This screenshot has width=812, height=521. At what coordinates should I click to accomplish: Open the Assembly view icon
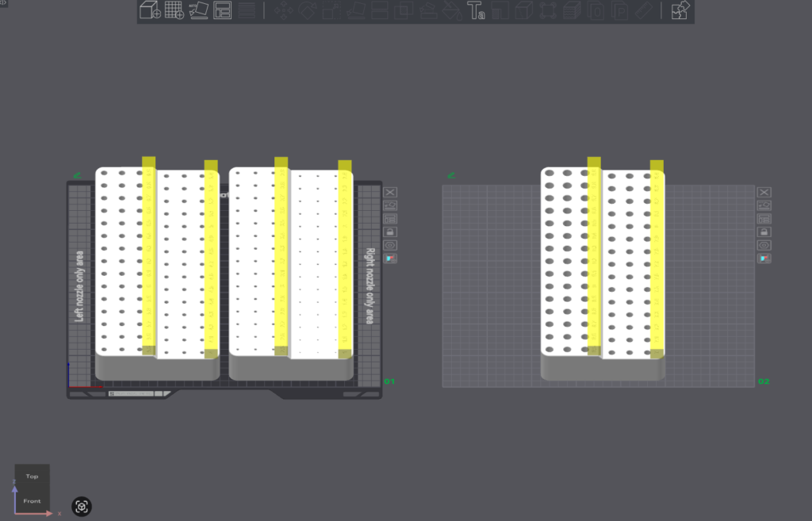tap(680, 10)
